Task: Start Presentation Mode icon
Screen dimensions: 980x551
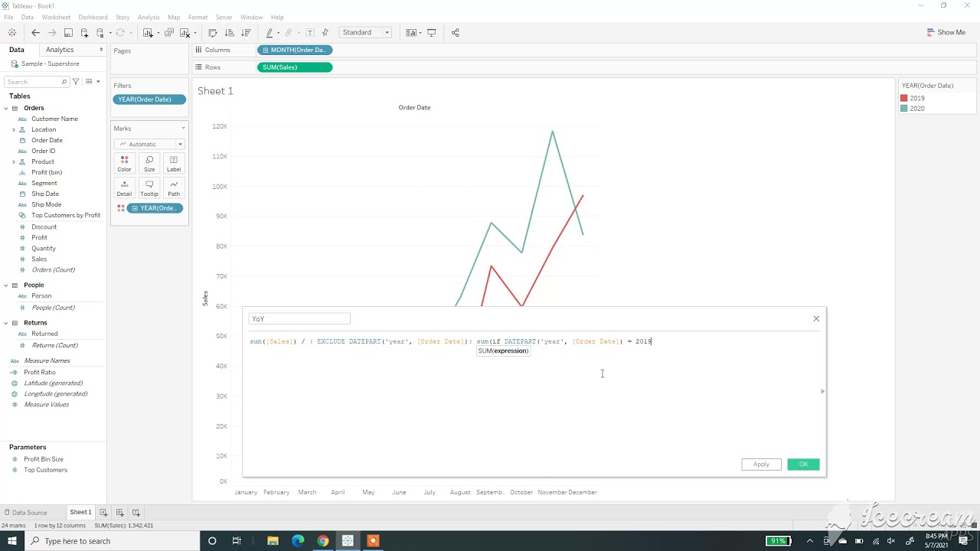Action: coord(432,33)
